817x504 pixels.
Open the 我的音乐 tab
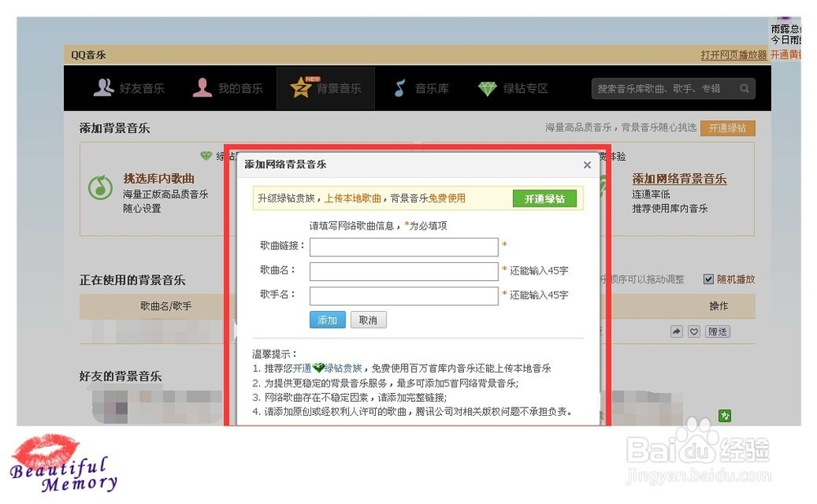(228, 88)
